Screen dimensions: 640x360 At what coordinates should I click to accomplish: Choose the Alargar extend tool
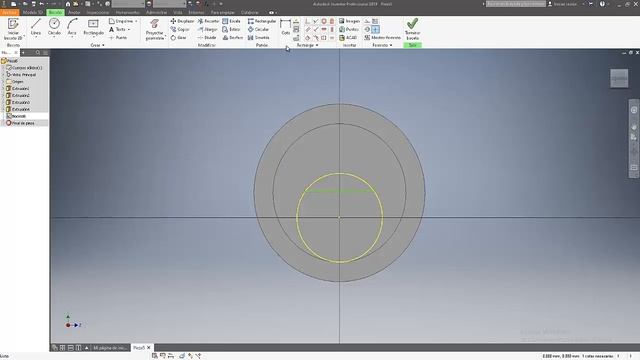click(207, 29)
